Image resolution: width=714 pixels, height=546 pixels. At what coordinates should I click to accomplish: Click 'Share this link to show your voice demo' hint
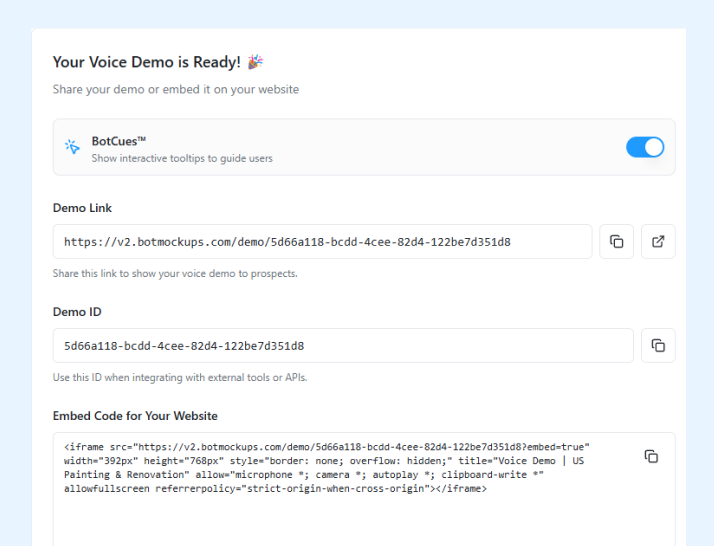[x=175, y=274]
